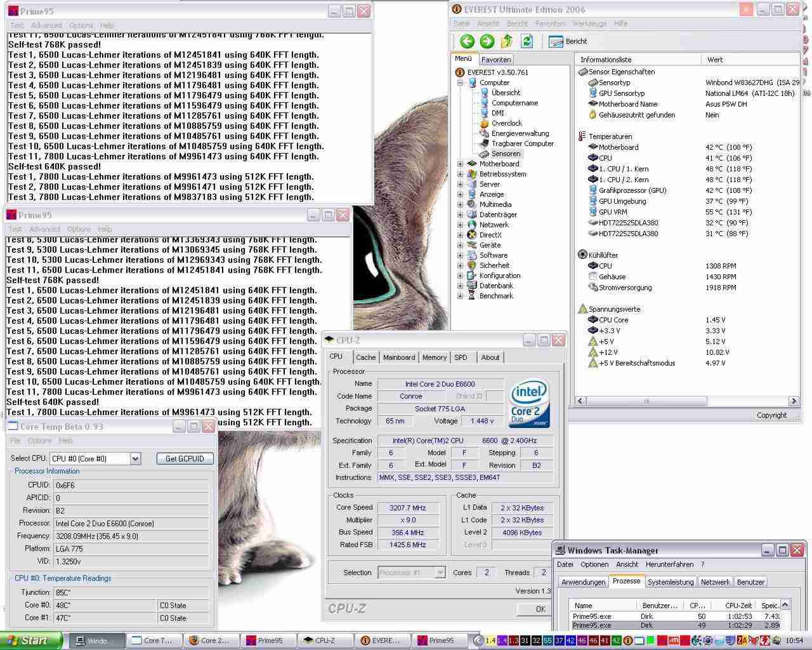Expand the Motherboard node in EVEREST tree
812x650 pixels.
pos(460,164)
